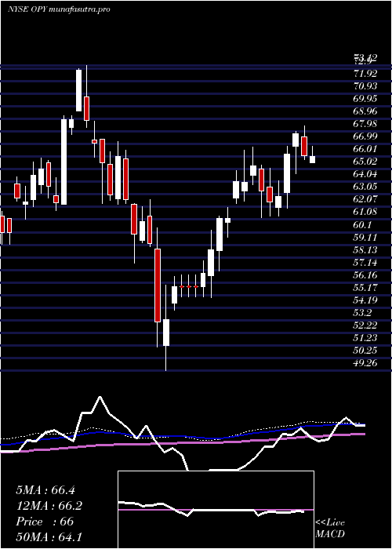Select the 51.23 price axis label
Screen dimensions: 392x549
(365, 338)
